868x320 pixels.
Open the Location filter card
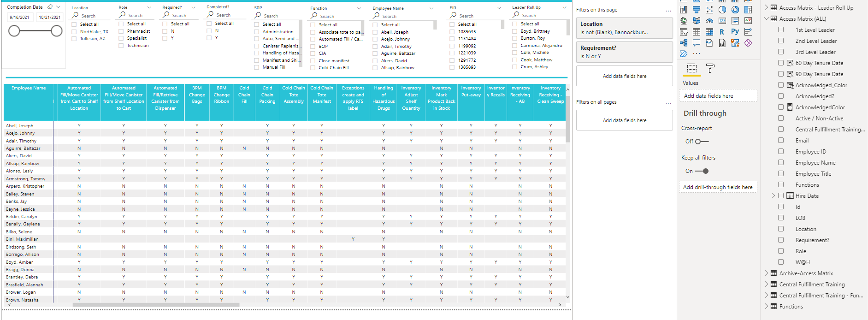(625, 28)
